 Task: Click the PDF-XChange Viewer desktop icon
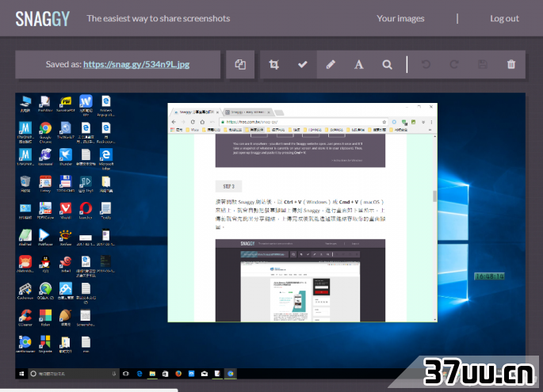point(45,211)
